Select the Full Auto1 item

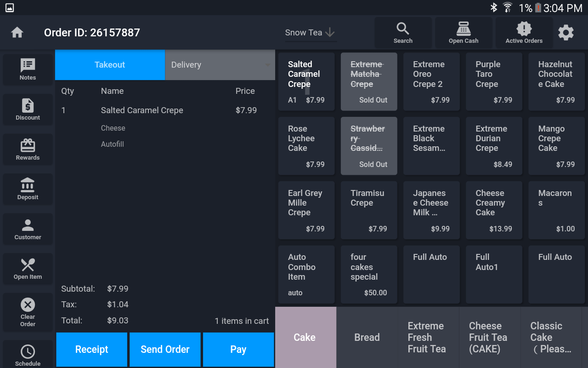[x=494, y=275]
